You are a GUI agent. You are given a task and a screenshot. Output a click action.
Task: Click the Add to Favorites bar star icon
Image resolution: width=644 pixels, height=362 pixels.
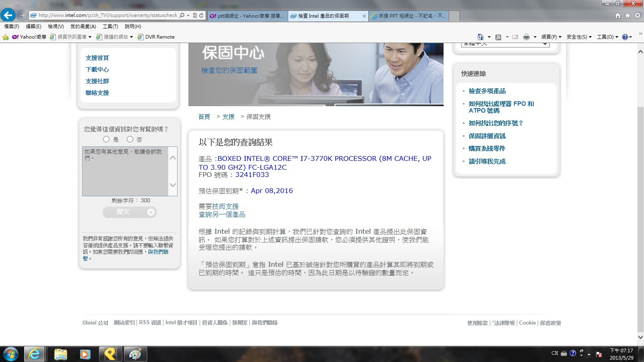click(x=6, y=37)
